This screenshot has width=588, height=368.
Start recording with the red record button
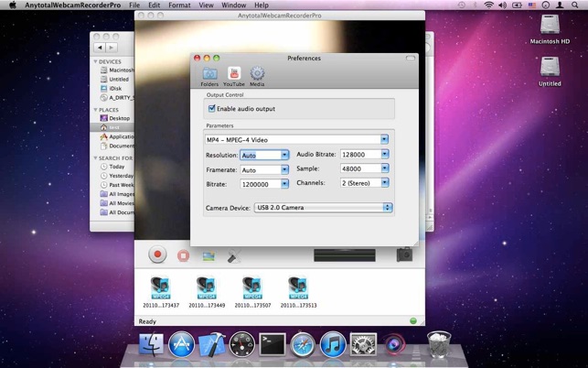click(157, 254)
